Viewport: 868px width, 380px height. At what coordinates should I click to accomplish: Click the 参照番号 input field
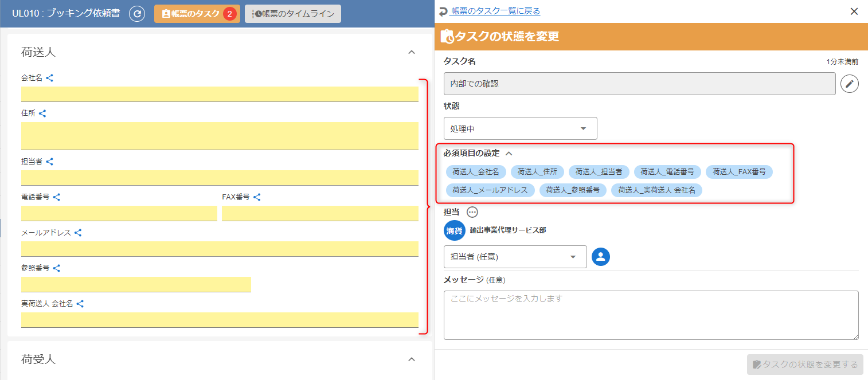[x=136, y=284]
